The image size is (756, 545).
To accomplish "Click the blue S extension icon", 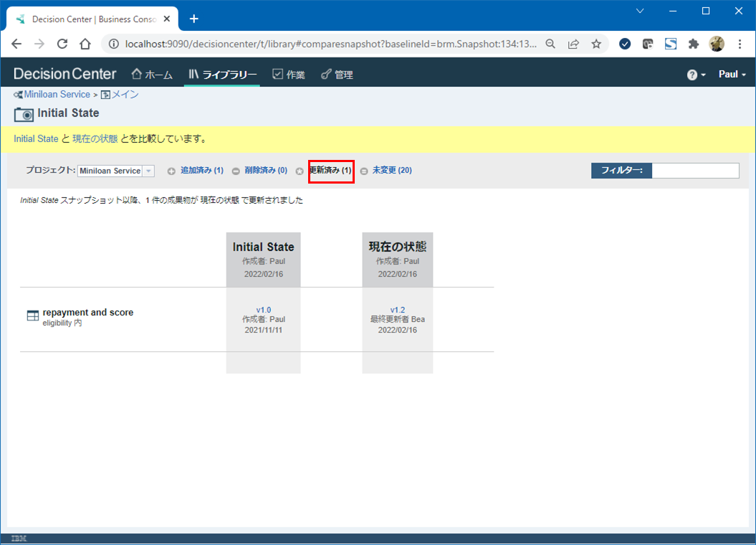I will 671,44.
